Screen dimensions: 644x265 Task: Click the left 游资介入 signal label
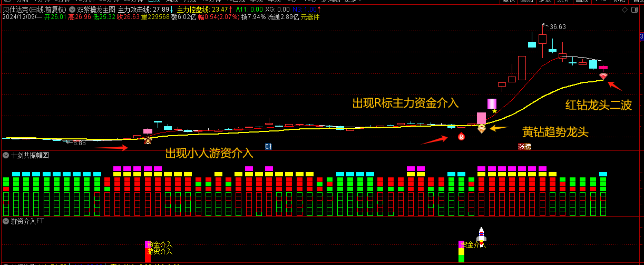[x=160, y=252]
